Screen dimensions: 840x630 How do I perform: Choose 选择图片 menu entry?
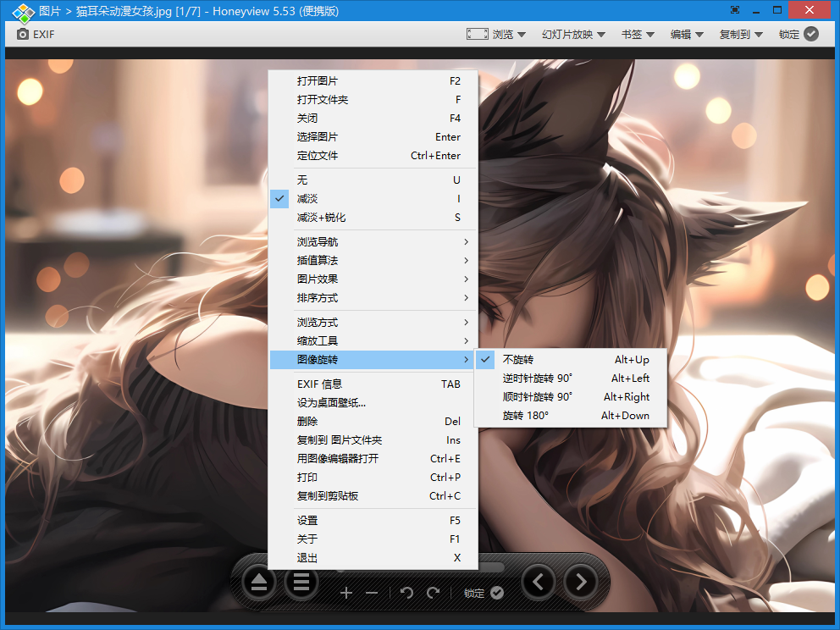[x=373, y=137]
